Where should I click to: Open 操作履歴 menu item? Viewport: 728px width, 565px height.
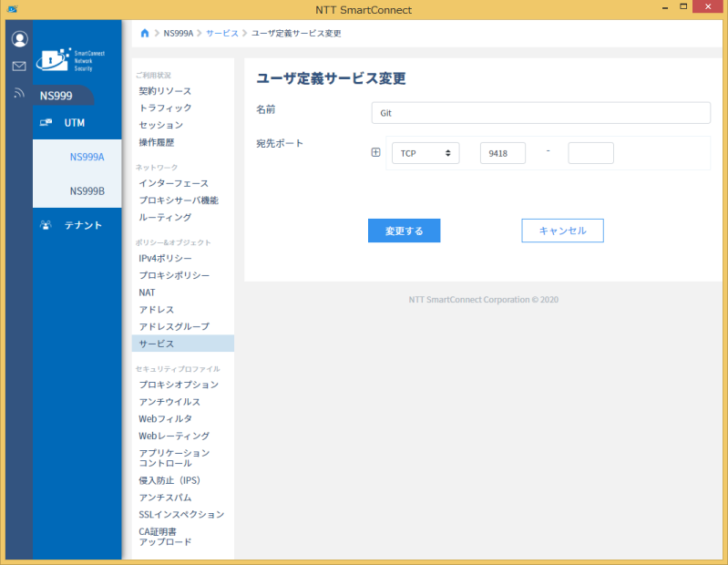point(157,142)
